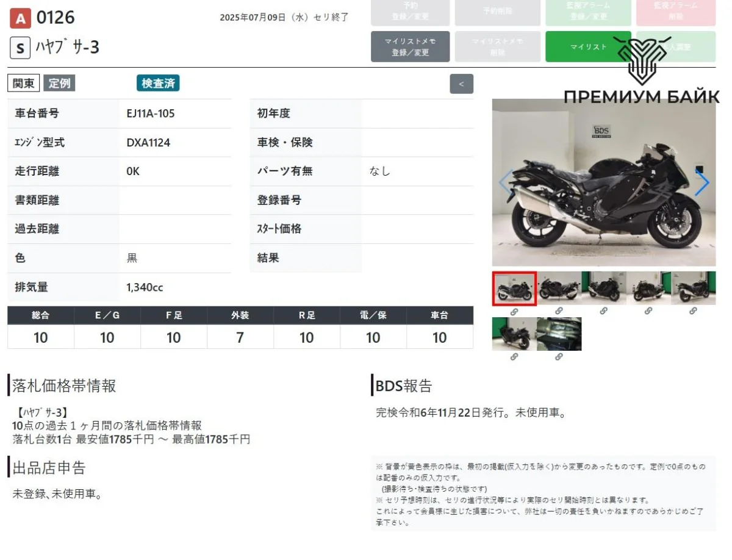
Task: Click the green マイリスト button
Action: tap(588, 47)
